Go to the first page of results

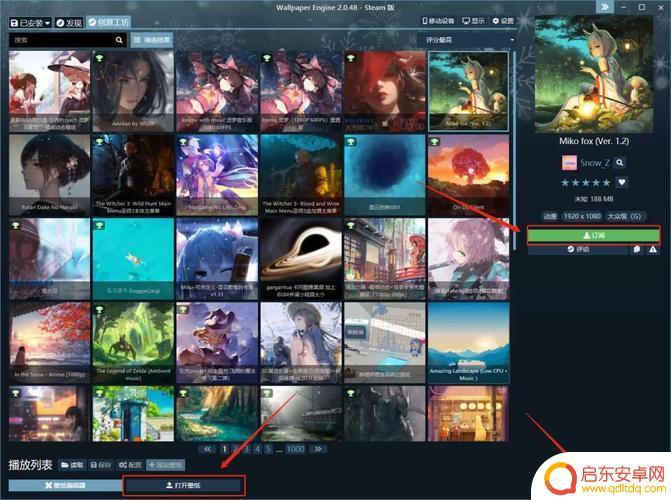(208, 449)
